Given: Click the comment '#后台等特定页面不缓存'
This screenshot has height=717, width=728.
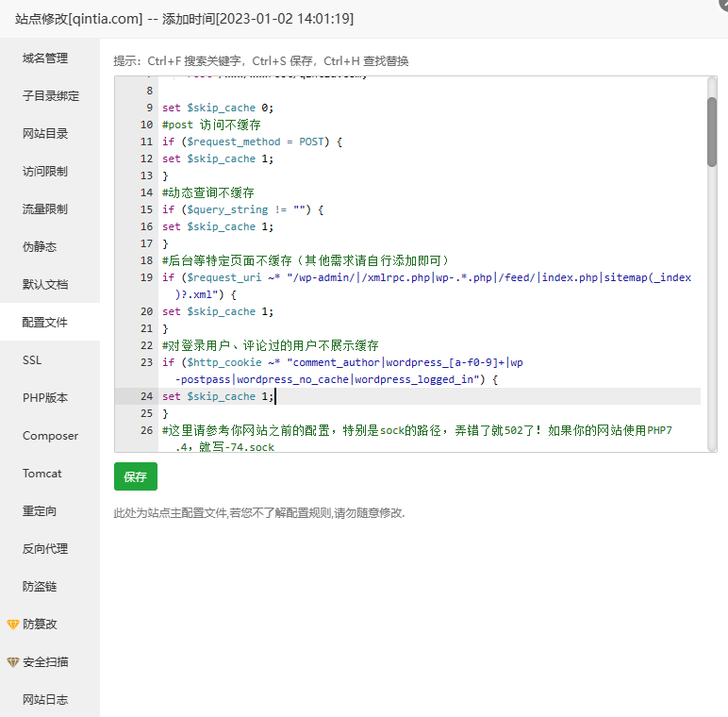Looking at the screenshot, I should pos(306,260).
